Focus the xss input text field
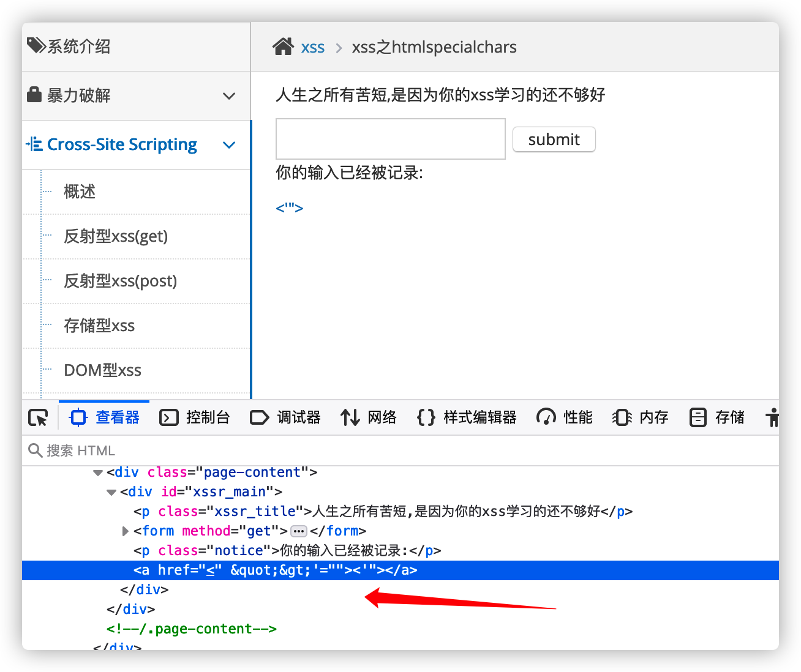The image size is (801, 672). (x=390, y=139)
